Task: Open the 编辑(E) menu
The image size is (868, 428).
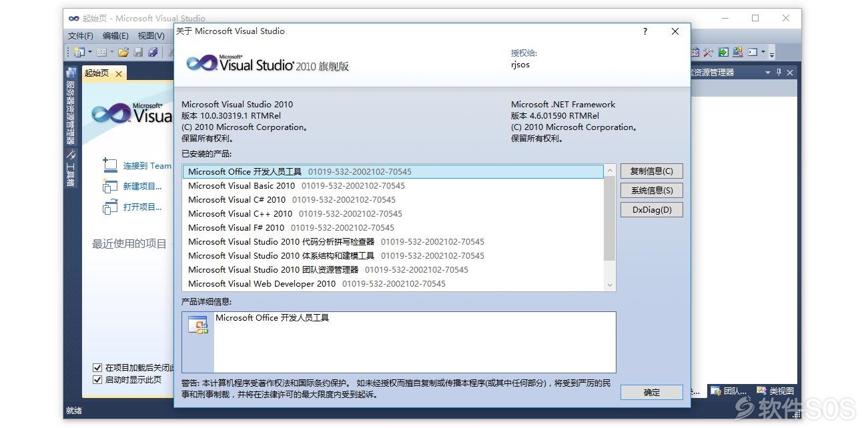Action: [115, 35]
